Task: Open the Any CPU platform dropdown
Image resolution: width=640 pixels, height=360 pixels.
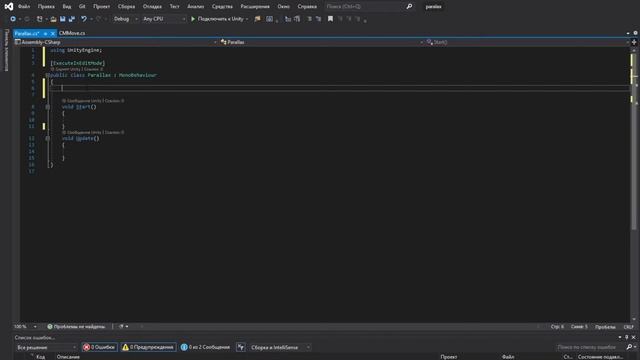Action: click(x=163, y=19)
